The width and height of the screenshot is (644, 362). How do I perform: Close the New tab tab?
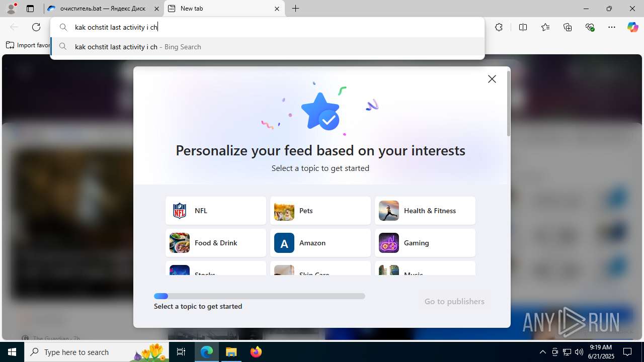(277, 9)
